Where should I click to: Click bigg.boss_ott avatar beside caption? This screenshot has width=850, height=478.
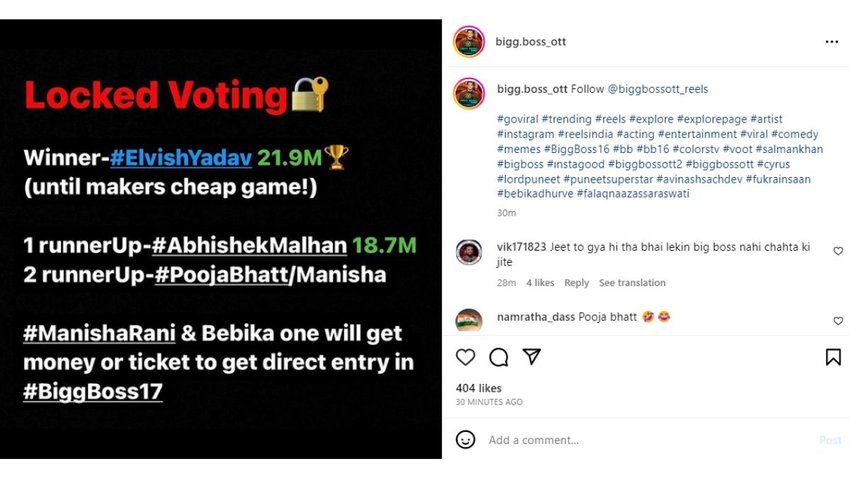tap(468, 93)
